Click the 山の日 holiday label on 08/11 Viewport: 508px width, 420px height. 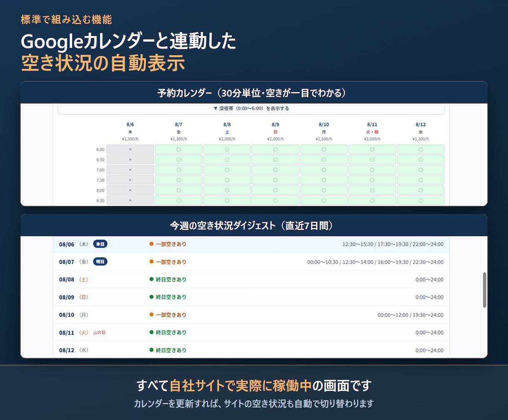99,332
